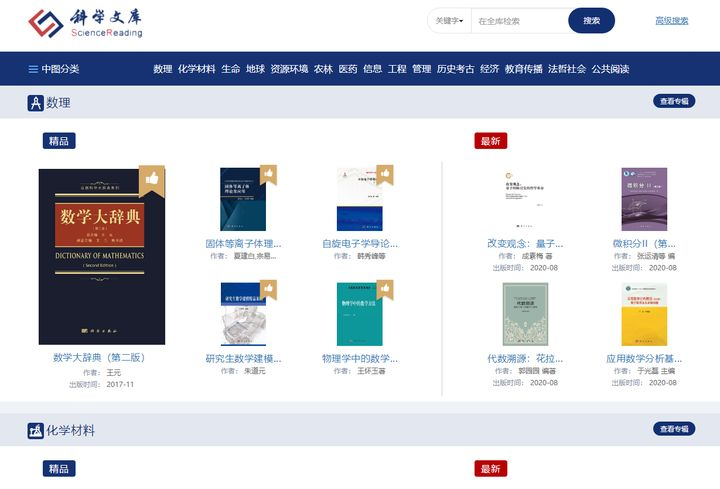The width and height of the screenshot is (720, 489).
Task: Open the 化学材料 navigation menu item
Action: tap(197, 69)
